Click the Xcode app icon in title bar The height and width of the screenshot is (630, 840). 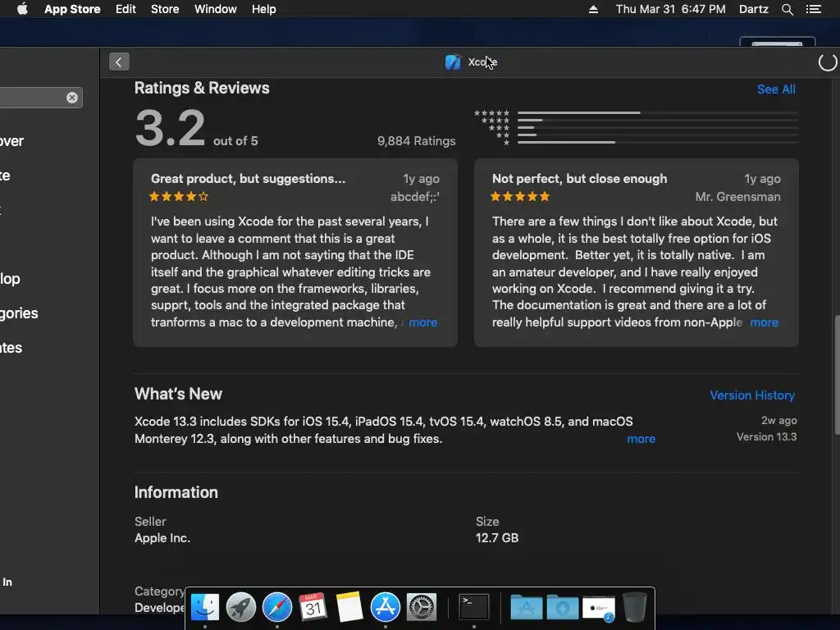click(453, 62)
